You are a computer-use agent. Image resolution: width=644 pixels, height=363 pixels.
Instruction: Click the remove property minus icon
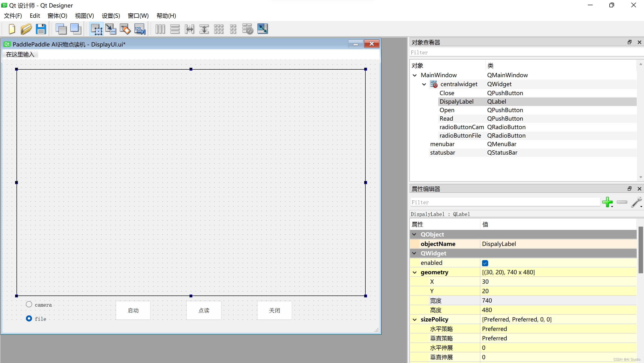tap(622, 202)
